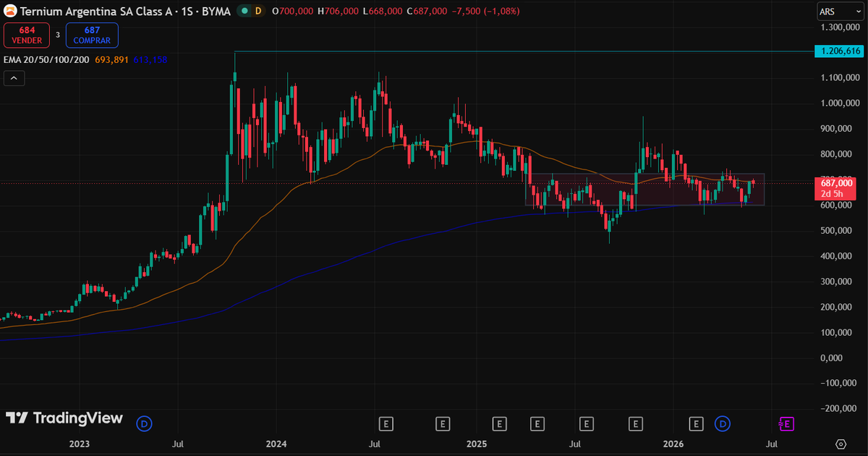Click the blue EMA value 613,158

pos(150,59)
